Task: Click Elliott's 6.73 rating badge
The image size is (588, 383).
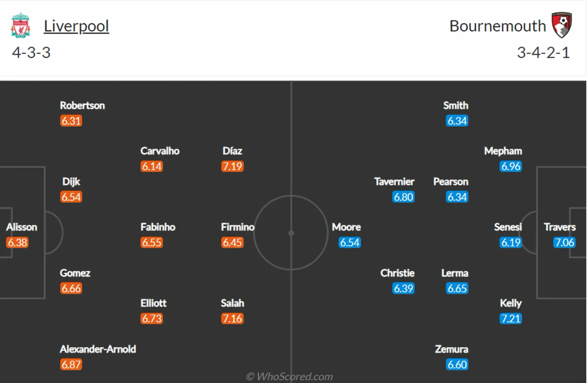Action: 152,318
